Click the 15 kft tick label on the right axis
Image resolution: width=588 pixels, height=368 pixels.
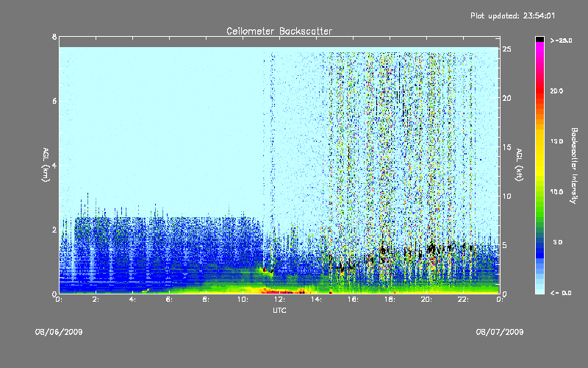point(507,147)
